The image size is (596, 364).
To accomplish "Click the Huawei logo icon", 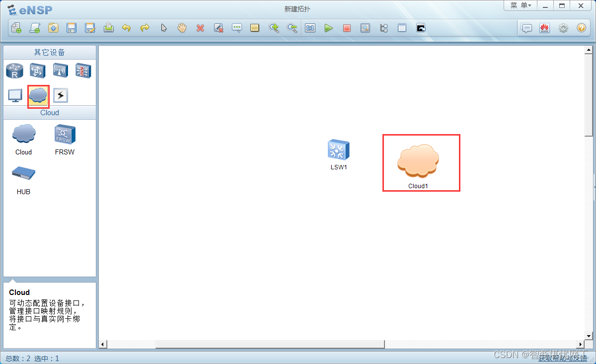I will [x=545, y=28].
